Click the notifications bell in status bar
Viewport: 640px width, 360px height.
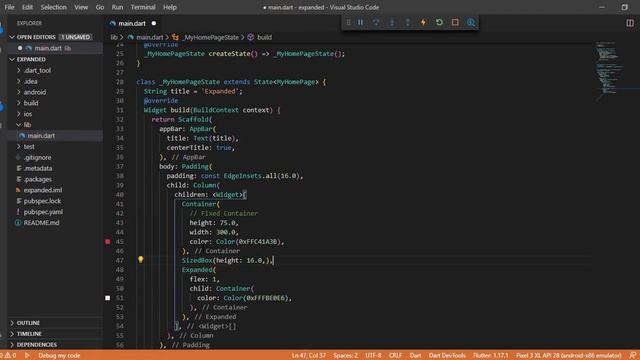(x=633, y=356)
